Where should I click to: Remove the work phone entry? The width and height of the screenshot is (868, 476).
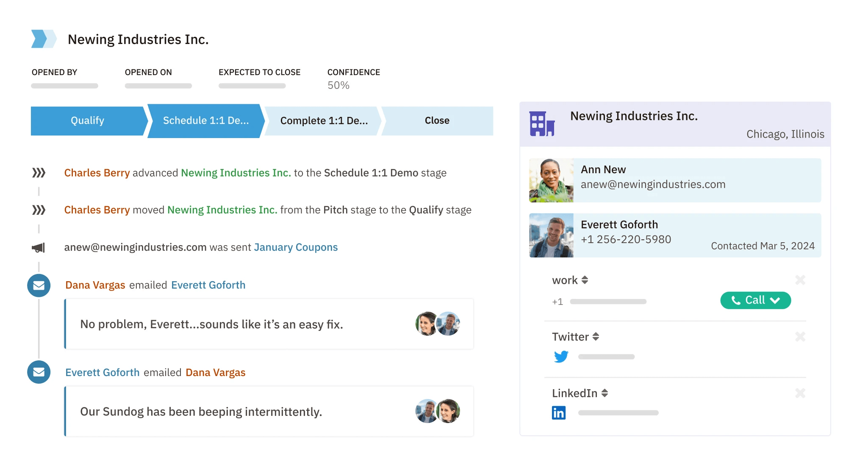point(800,280)
